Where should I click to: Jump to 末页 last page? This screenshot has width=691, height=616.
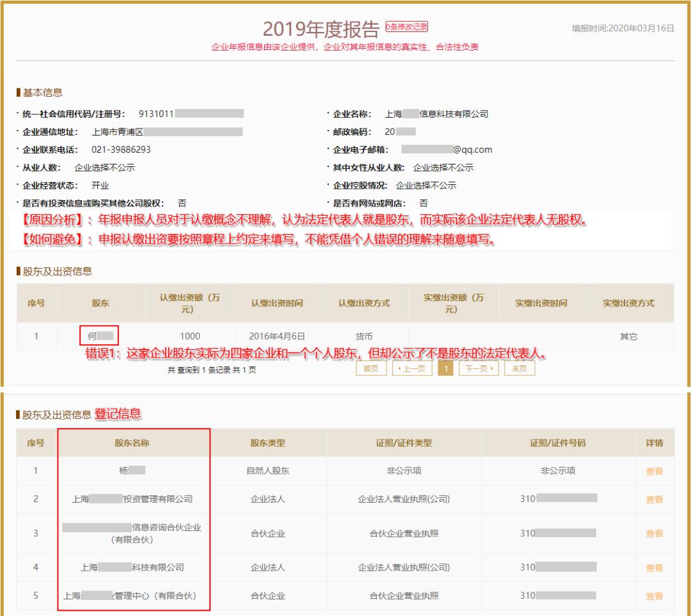pyautogui.click(x=519, y=368)
